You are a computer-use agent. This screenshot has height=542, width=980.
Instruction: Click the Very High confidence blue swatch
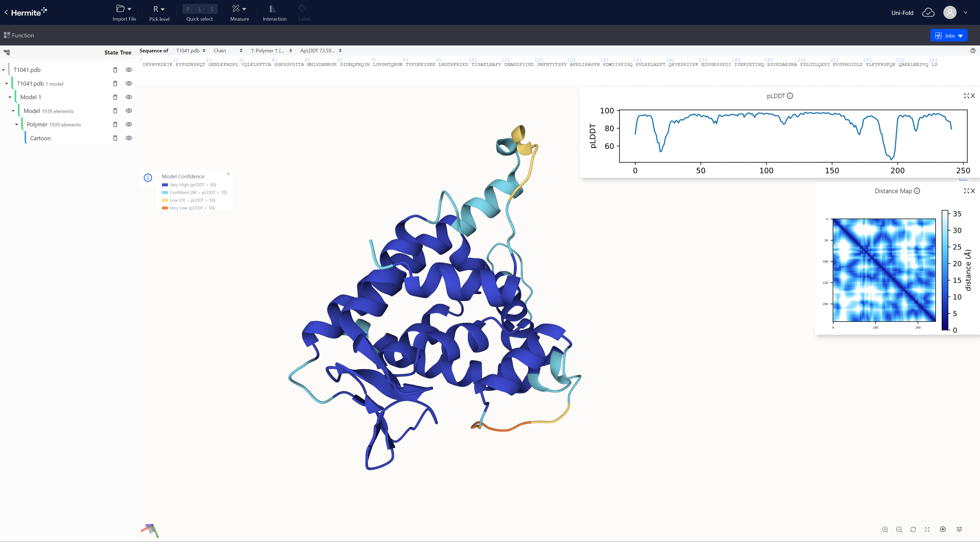(165, 185)
